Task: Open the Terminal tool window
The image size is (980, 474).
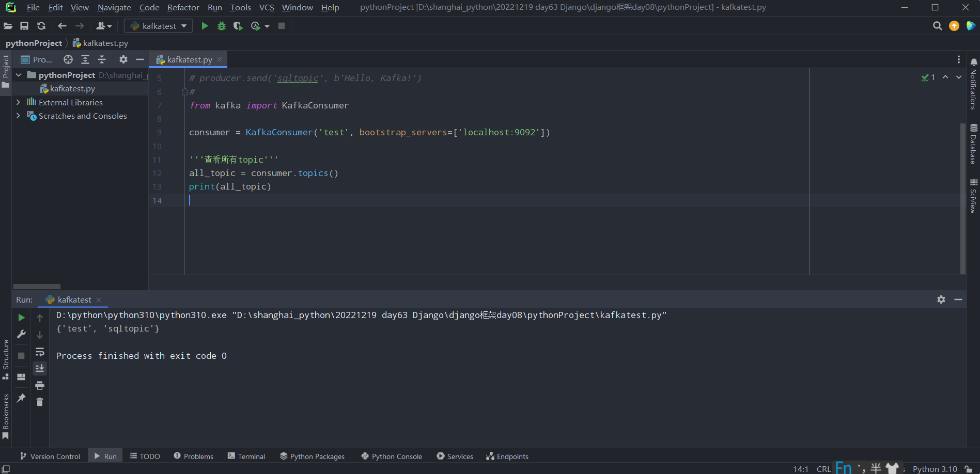Action: click(246, 456)
